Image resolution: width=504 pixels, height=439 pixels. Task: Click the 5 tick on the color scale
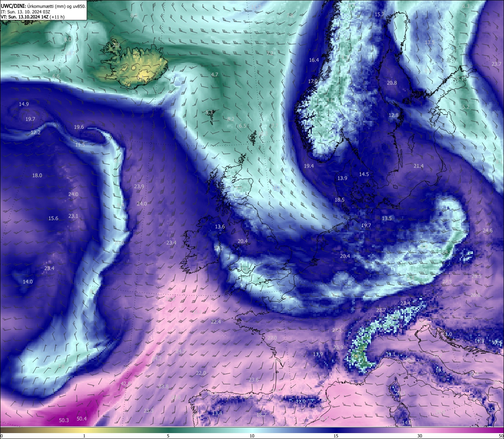[x=168, y=436]
